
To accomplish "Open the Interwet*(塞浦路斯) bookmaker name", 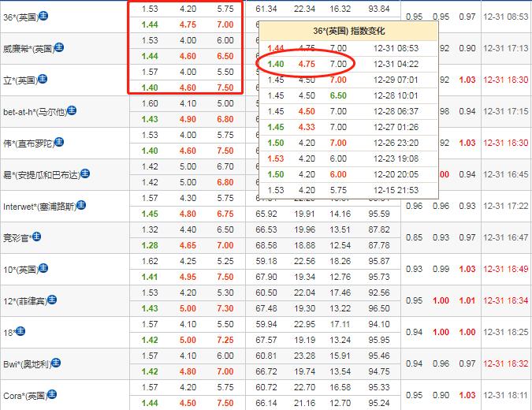I will coord(44,206).
